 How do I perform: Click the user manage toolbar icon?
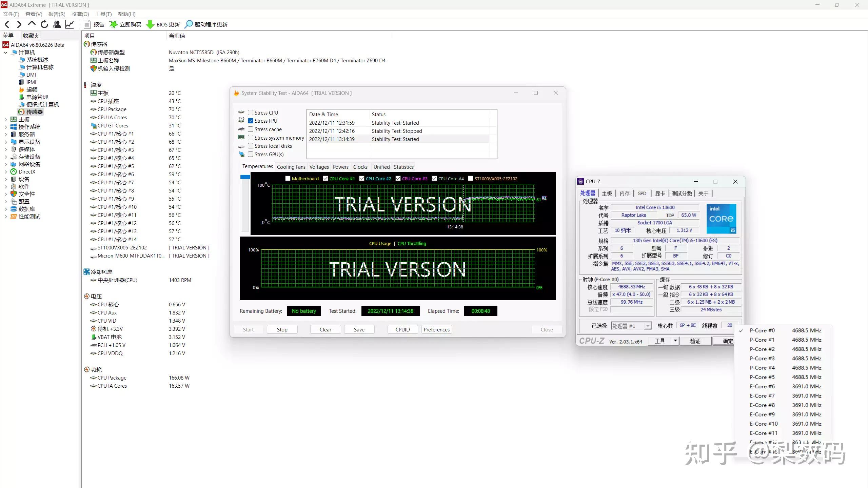pos(57,24)
